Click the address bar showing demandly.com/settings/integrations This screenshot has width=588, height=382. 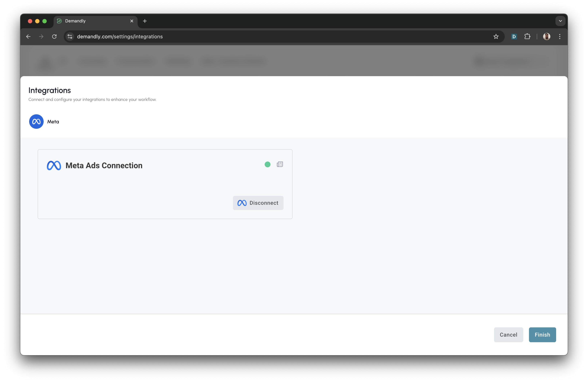120,36
